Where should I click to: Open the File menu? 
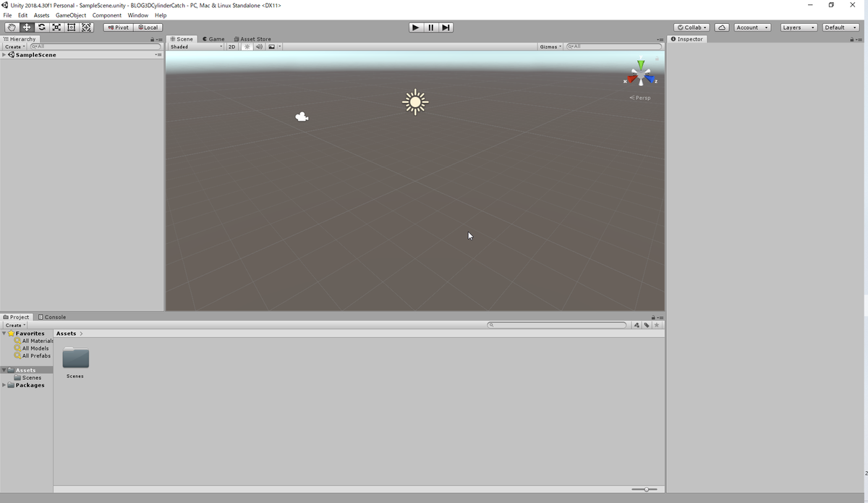(x=7, y=15)
